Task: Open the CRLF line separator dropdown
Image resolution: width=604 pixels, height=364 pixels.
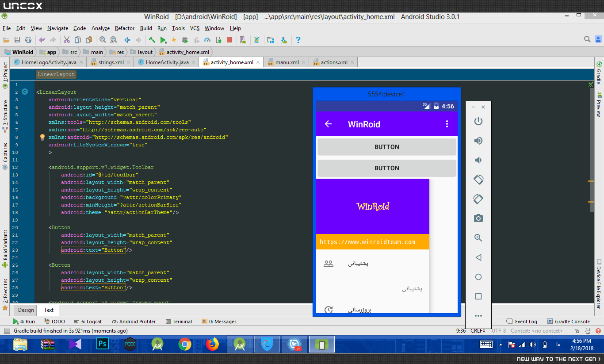Action: (478, 330)
